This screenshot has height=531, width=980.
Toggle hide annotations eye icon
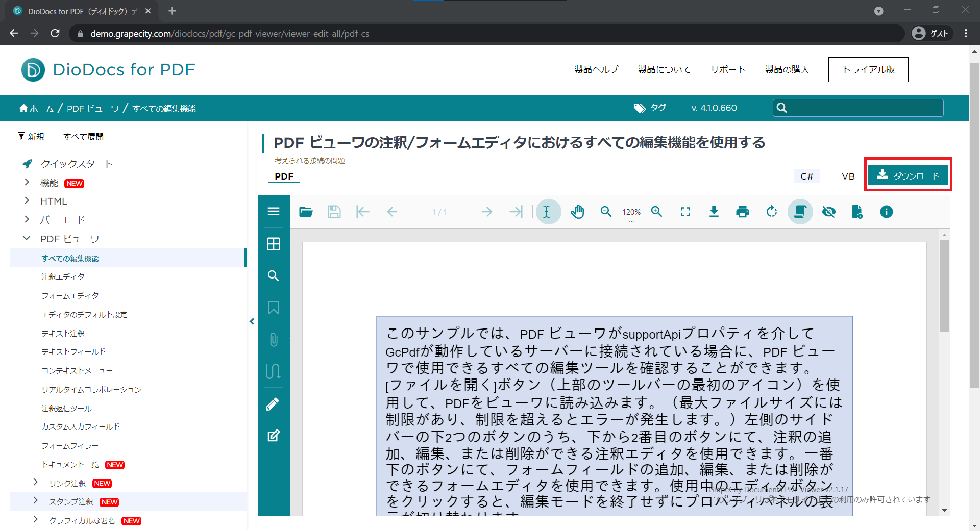tap(829, 212)
